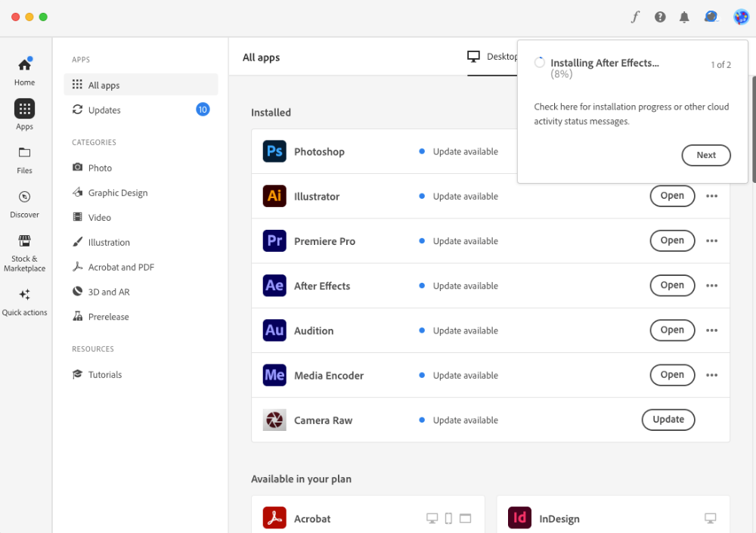Update Camera Raw
The image size is (756, 533).
click(x=668, y=420)
